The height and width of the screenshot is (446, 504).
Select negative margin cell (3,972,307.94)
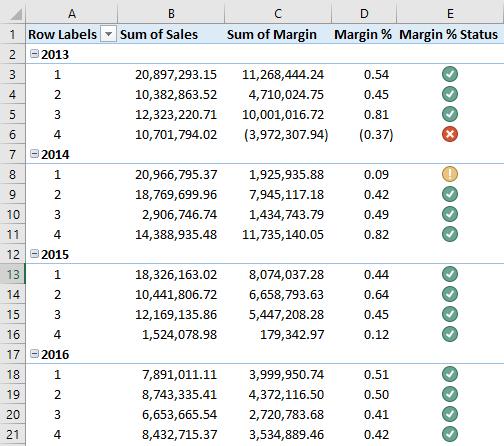pyautogui.click(x=278, y=134)
